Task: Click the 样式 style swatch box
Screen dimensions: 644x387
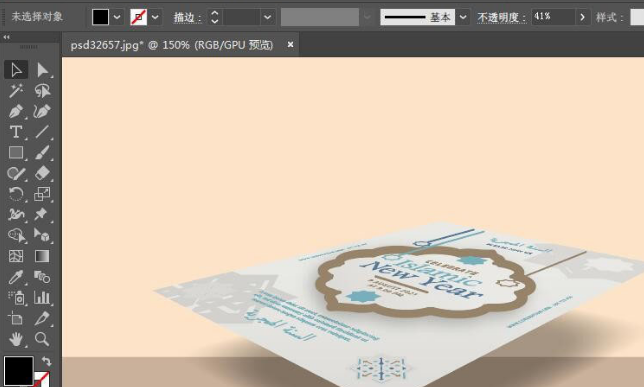Action: (x=637, y=17)
